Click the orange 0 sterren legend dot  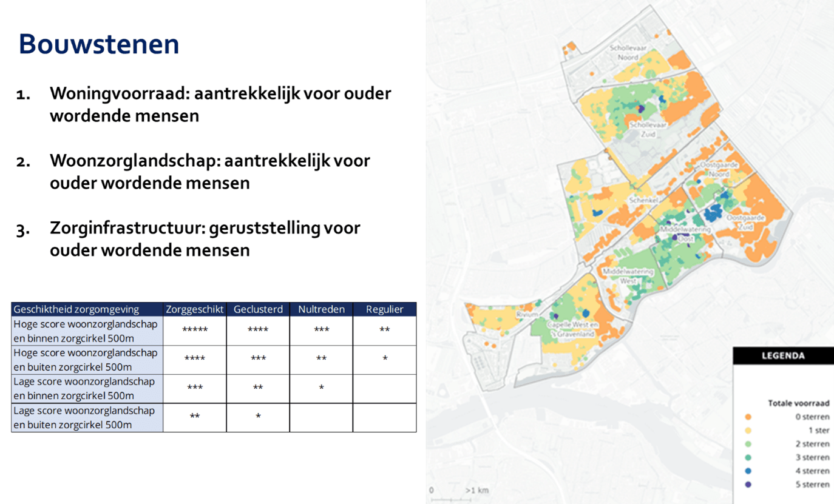[748, 417]
